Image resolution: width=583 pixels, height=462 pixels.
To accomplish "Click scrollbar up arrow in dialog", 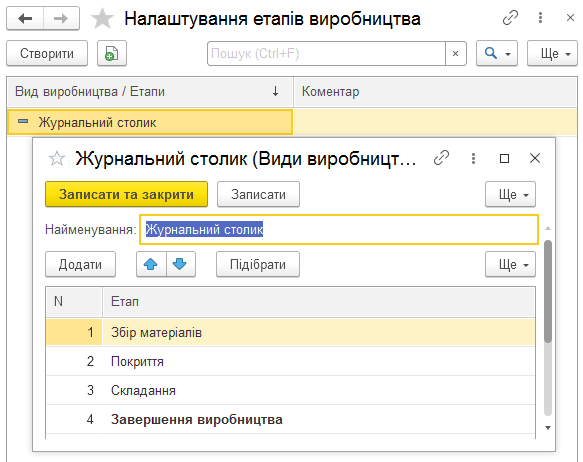I will (x=548, y=228).
